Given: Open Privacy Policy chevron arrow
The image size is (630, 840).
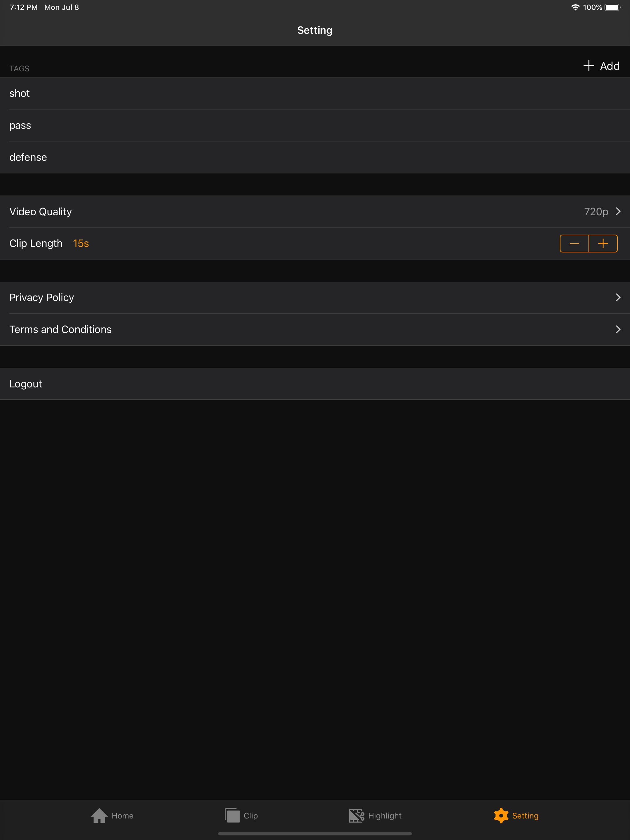Looking at the screenshot, I should [618, 297].
